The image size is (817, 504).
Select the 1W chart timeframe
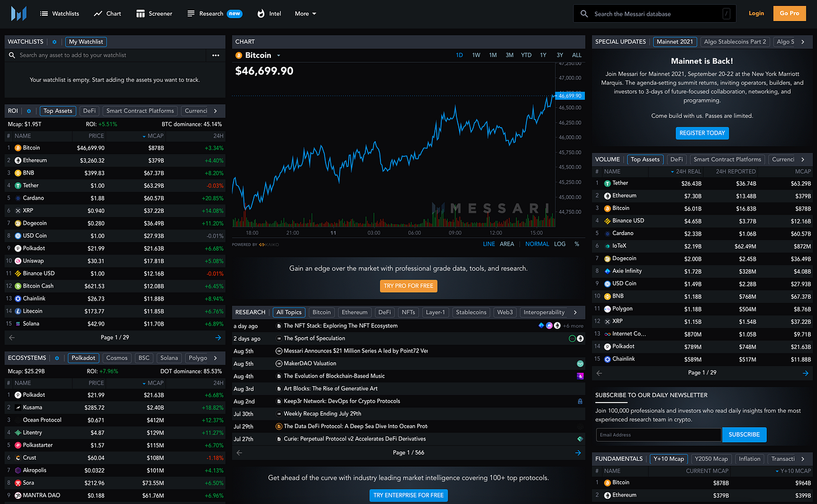[476, 55]
